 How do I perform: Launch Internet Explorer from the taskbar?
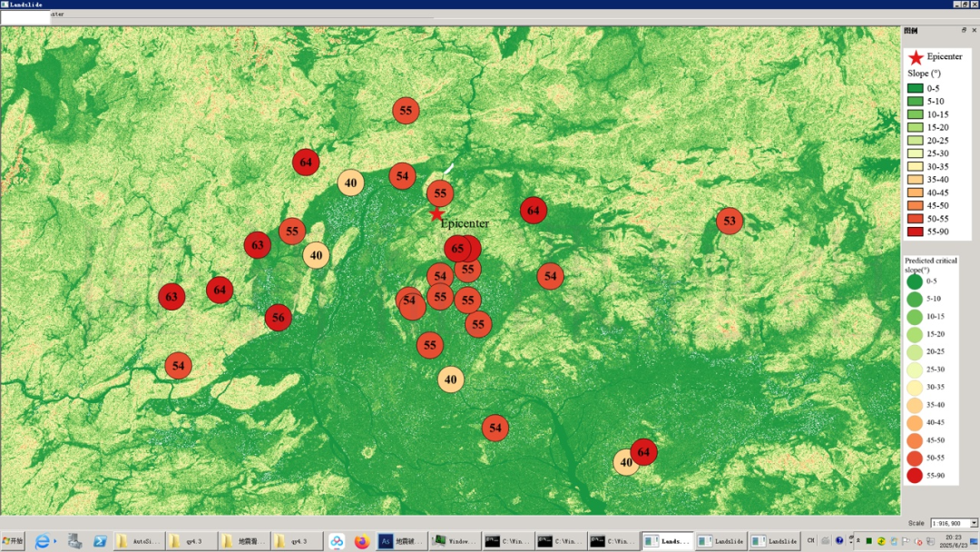pos(43,542)
